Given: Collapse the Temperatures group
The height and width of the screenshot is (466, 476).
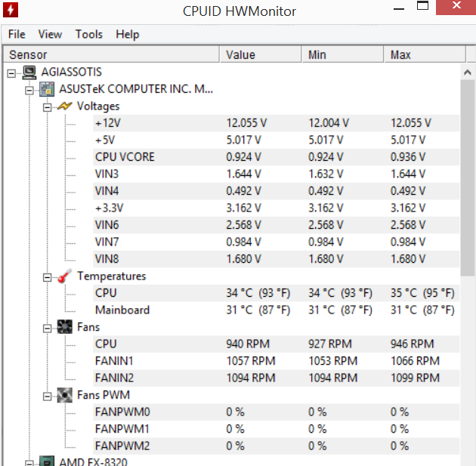Looking at the screenshot, I should [47, 277].
